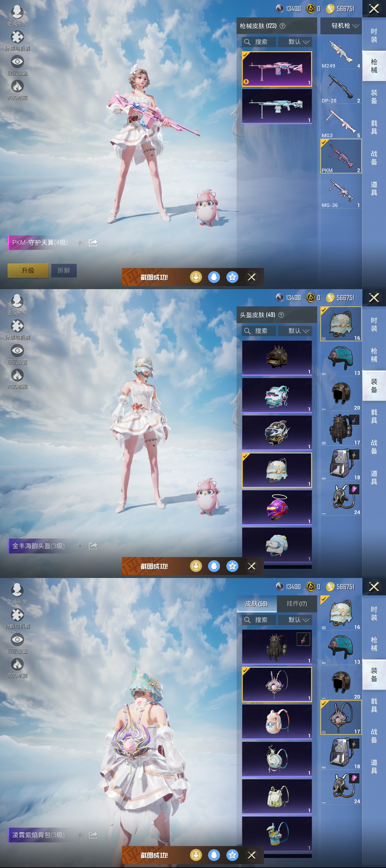Share 金丰海韵头盔 using the share icon

93,546
